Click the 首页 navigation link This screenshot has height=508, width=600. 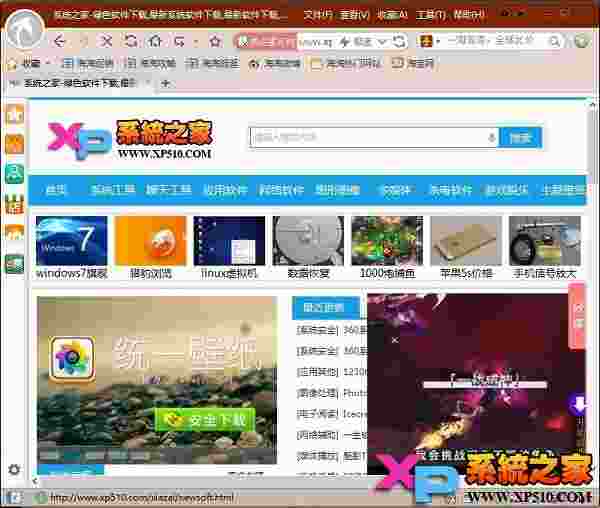(x=55, y=190)
